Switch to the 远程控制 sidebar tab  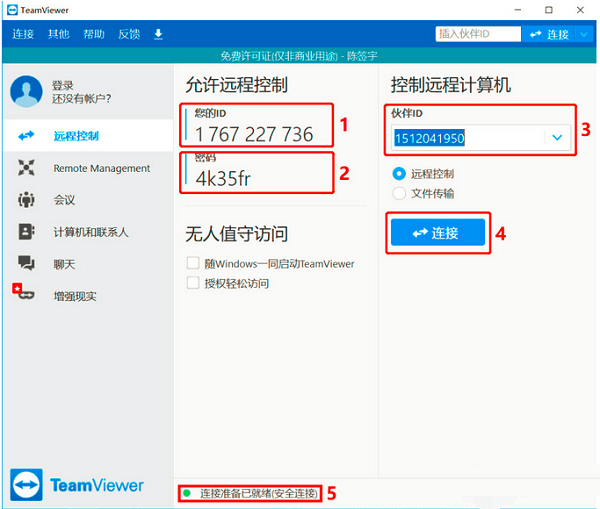[x=88, y=135]
